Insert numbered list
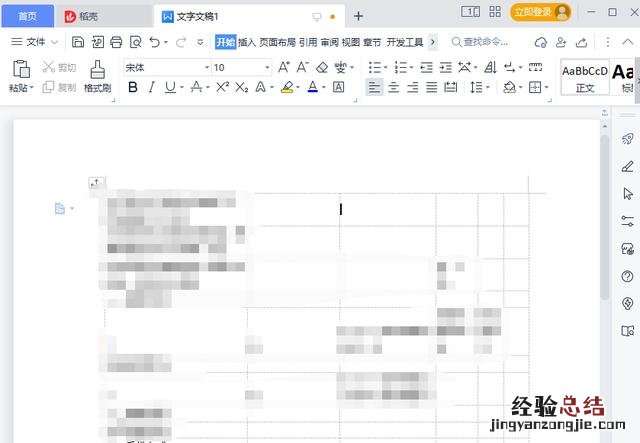The width and height of the screenshot is (640, 443). (x=401, y=67)
